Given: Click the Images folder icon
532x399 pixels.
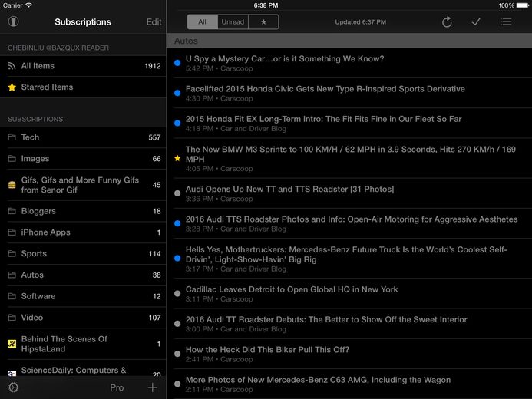Looking at the screenshot, I should pos(12,159).
